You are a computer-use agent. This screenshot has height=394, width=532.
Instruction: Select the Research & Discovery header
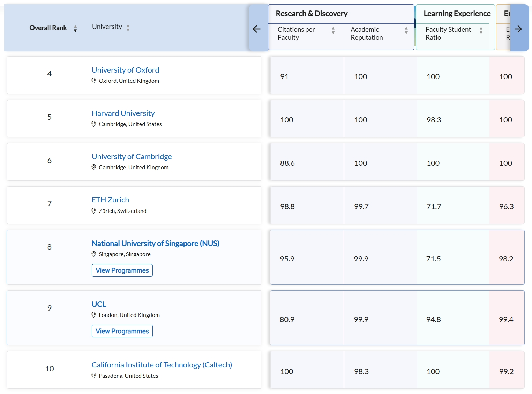coord(312,14)
